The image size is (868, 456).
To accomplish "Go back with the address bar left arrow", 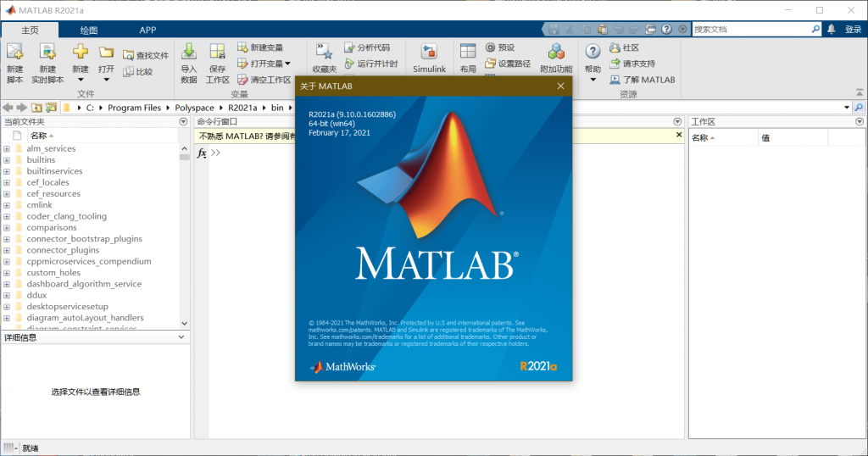I will (8, 108).
